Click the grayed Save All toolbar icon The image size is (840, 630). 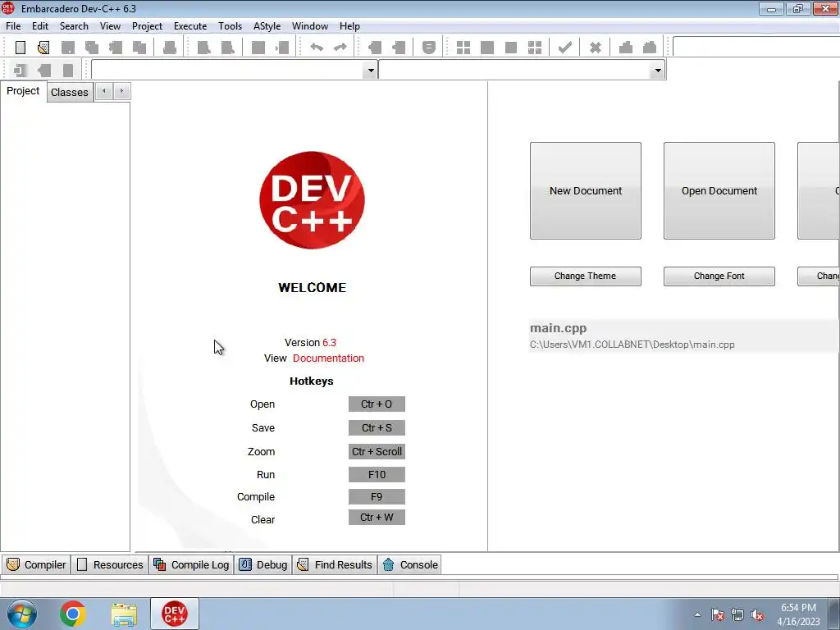92,48
